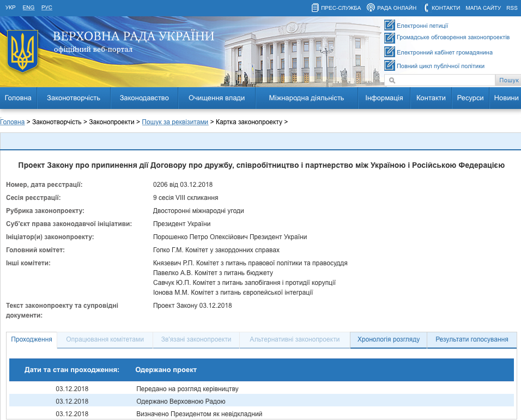Screen dimensions: 521x420
Task: Click the Rada Online broadcast icon
Action: (x=371, y=7)
